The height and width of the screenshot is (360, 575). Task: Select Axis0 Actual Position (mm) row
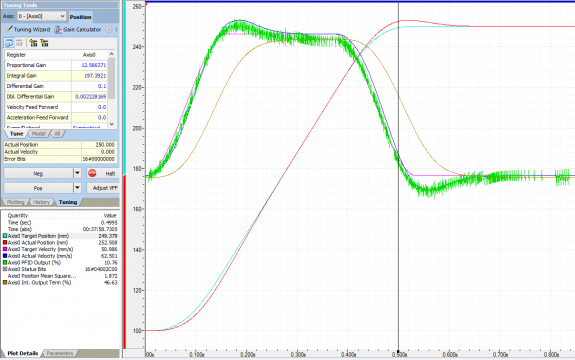pyautogui.click(x=60, y=242)
